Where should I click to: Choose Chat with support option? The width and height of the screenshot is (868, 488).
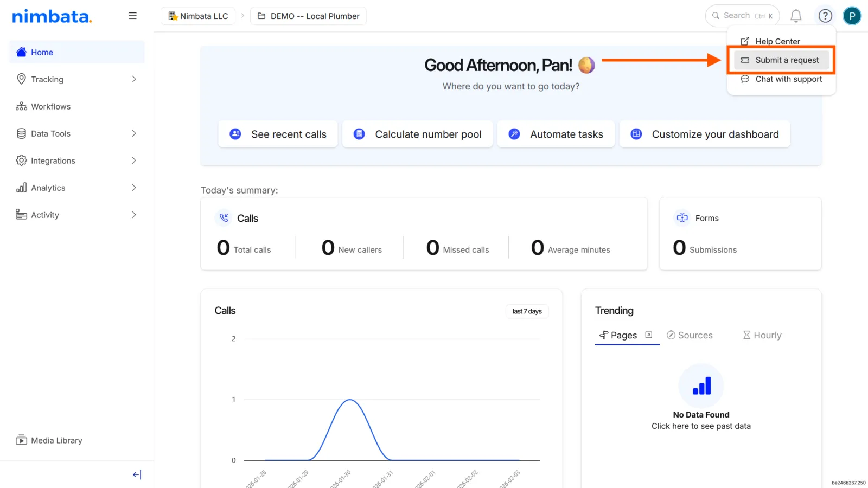[781, 79]
